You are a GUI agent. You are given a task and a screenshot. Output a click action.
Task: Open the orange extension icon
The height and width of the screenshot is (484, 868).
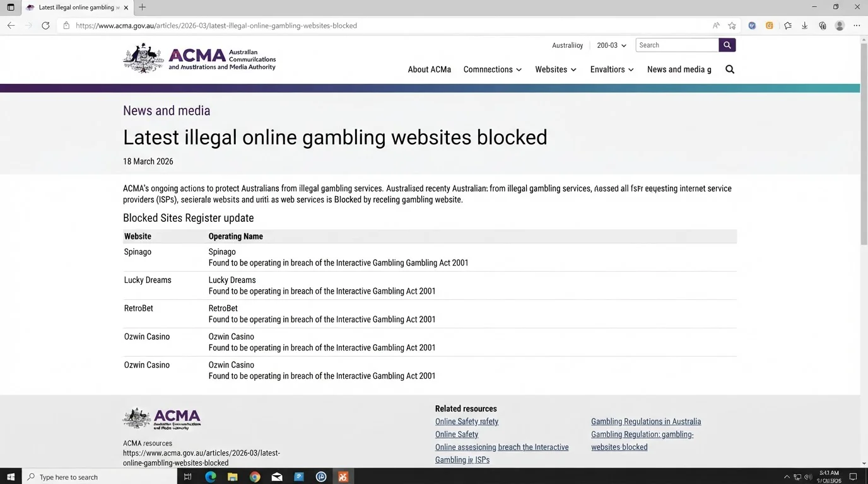point(770,26)
